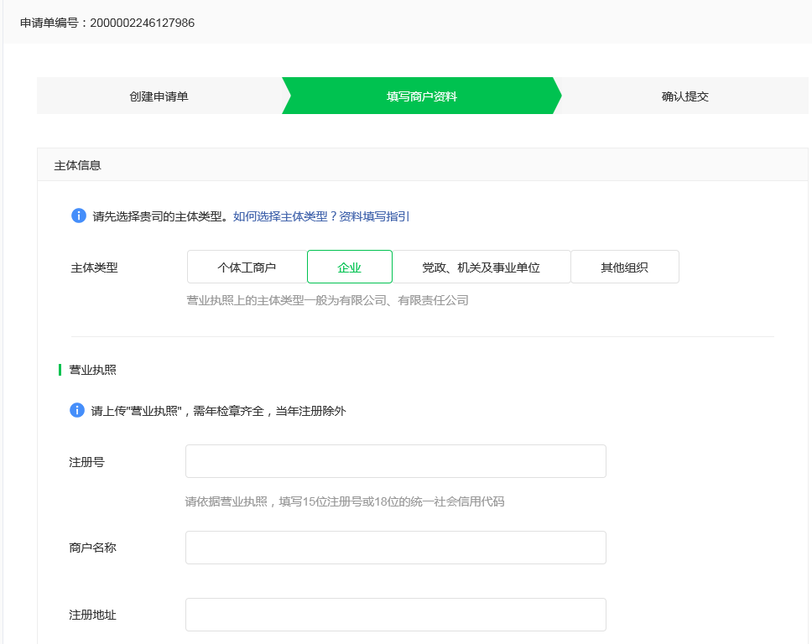
Task: Choose the 企业 subject type option
Action: [x=349, y=267]
